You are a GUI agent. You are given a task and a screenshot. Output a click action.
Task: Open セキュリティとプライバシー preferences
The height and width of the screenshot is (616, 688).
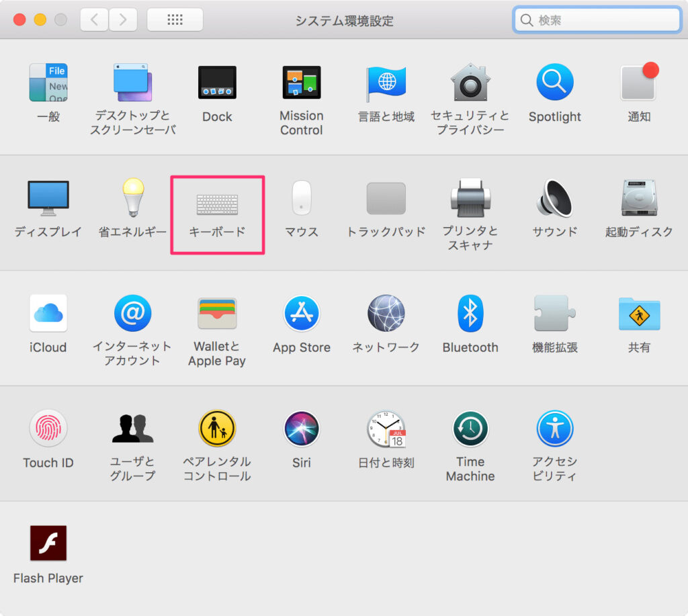point(470,83)
